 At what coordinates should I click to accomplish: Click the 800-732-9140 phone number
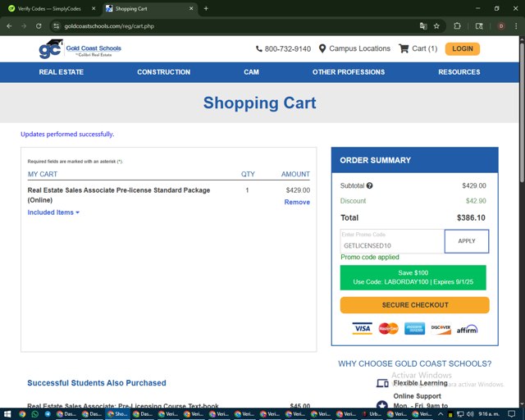coord(288,49)
